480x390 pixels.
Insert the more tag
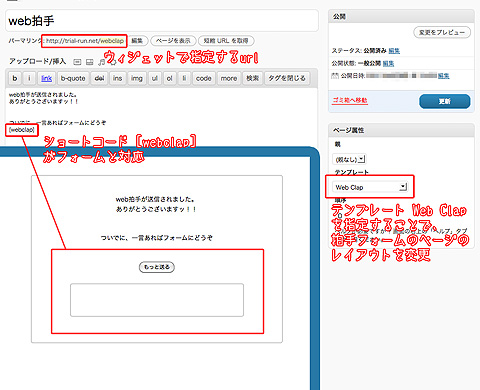[229, 78]
